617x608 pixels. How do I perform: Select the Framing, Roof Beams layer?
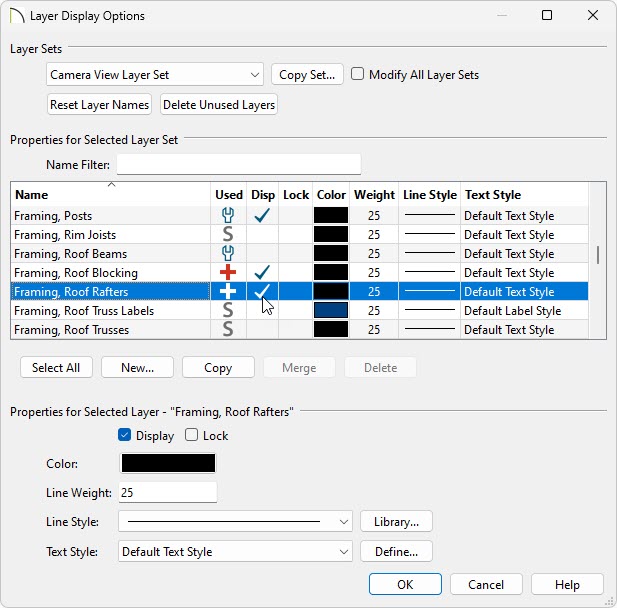coord(299,253)
